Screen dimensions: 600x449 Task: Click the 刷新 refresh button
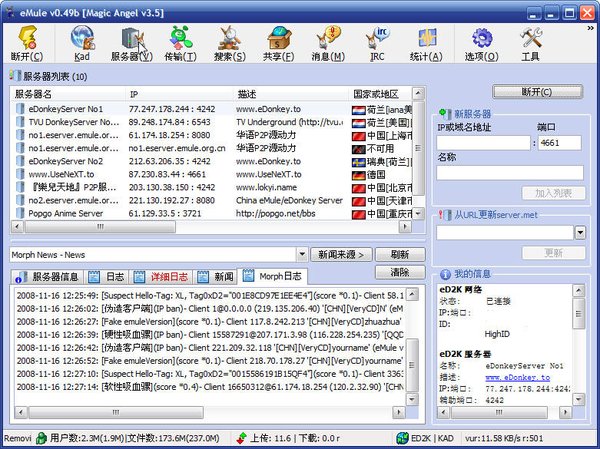tap(400, 255)
